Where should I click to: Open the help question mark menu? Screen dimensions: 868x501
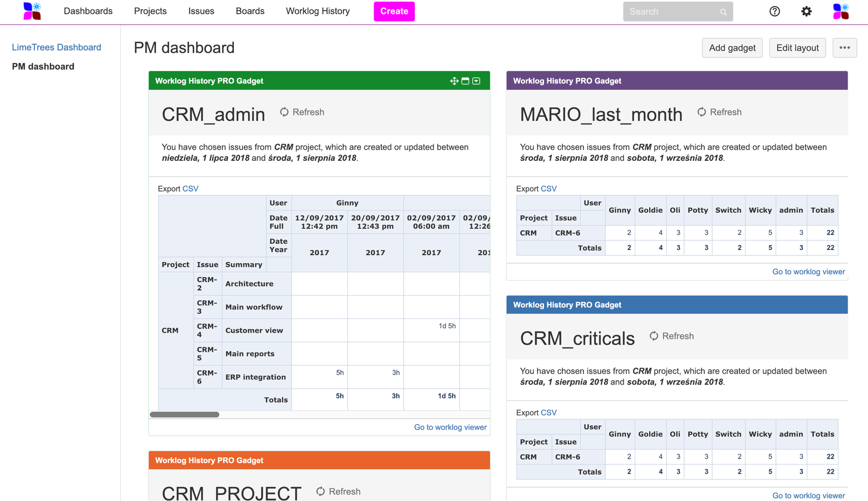774,11
